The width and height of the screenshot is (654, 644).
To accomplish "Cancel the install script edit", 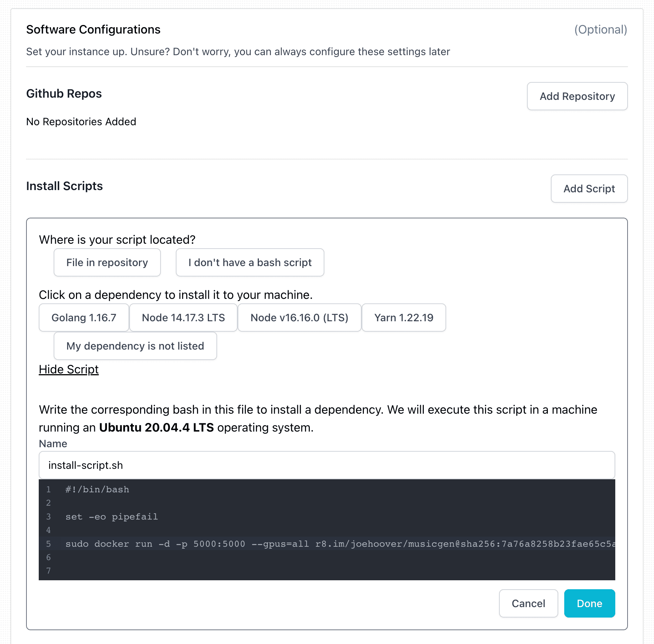I will (528, 603).
